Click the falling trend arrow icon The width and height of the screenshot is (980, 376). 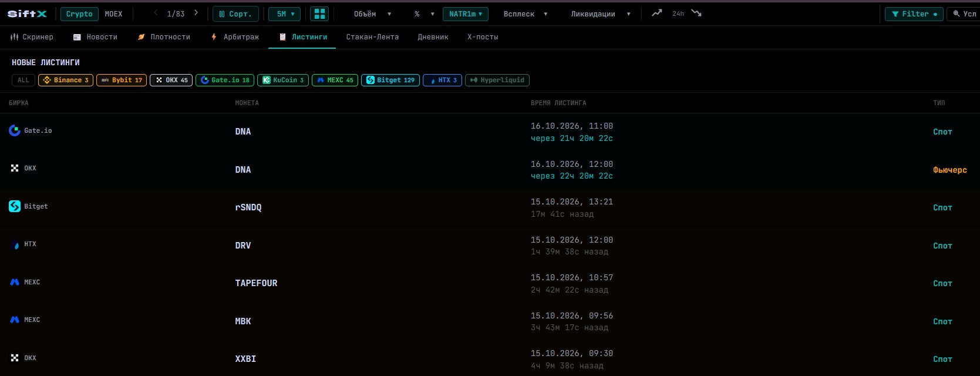click(696, 13)
